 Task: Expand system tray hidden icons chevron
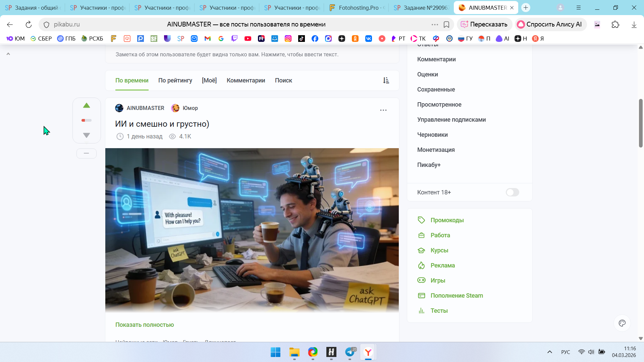[x=550, y=352]
